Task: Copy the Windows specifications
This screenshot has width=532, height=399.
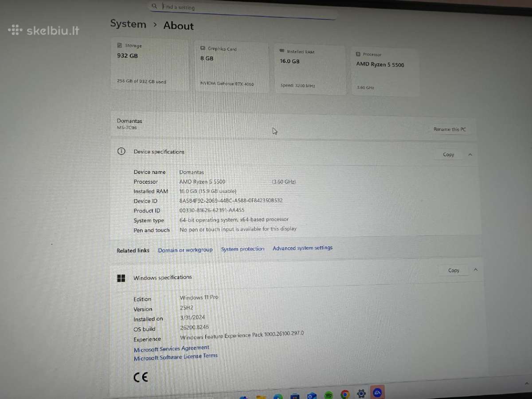Action: pos(454,270)
